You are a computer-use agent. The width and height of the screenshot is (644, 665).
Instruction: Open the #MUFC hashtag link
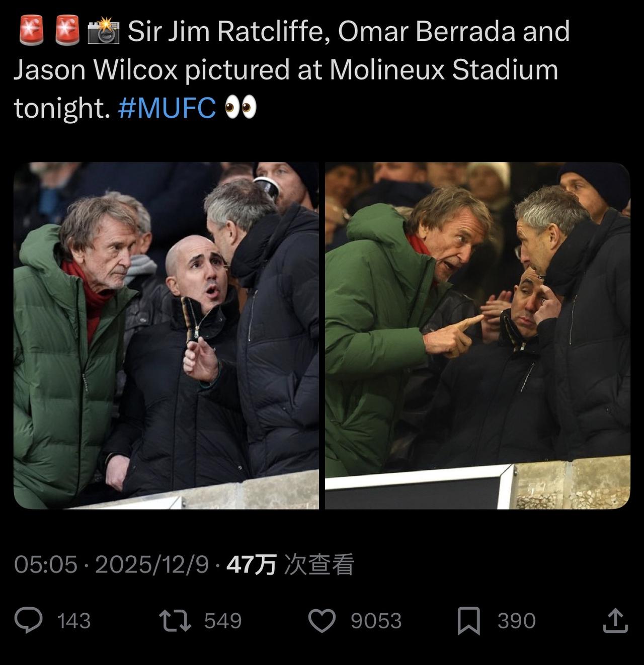pos(167,107)
